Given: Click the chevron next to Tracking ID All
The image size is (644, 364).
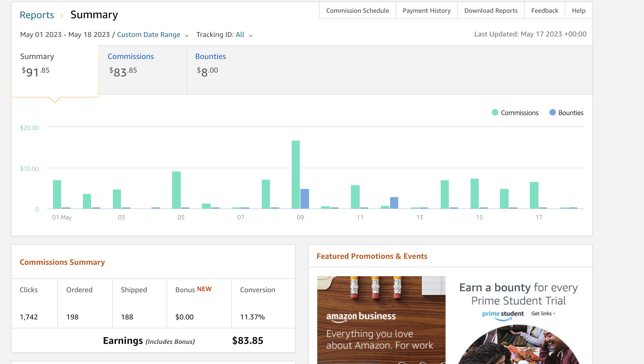Looking at the screenshot, I should [251, 36].
